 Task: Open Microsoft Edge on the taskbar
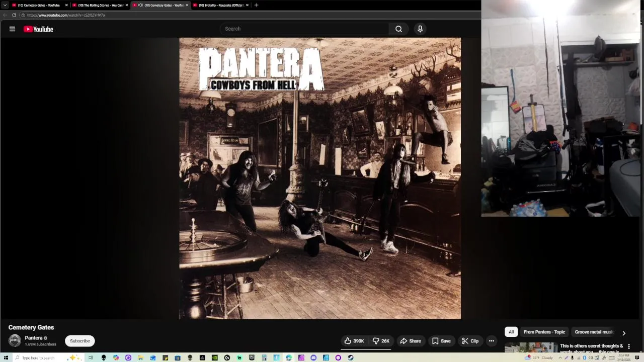pyautogui.click(x=288, y=357)
